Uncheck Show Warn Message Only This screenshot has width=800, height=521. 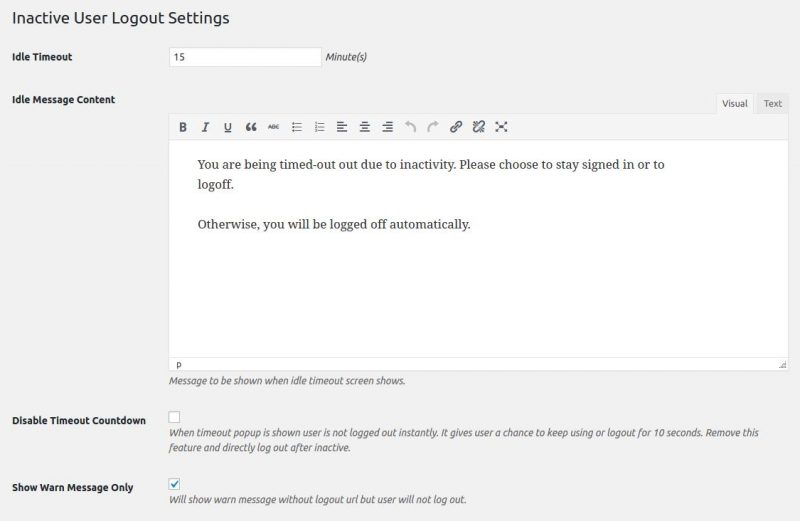[174, 484]
